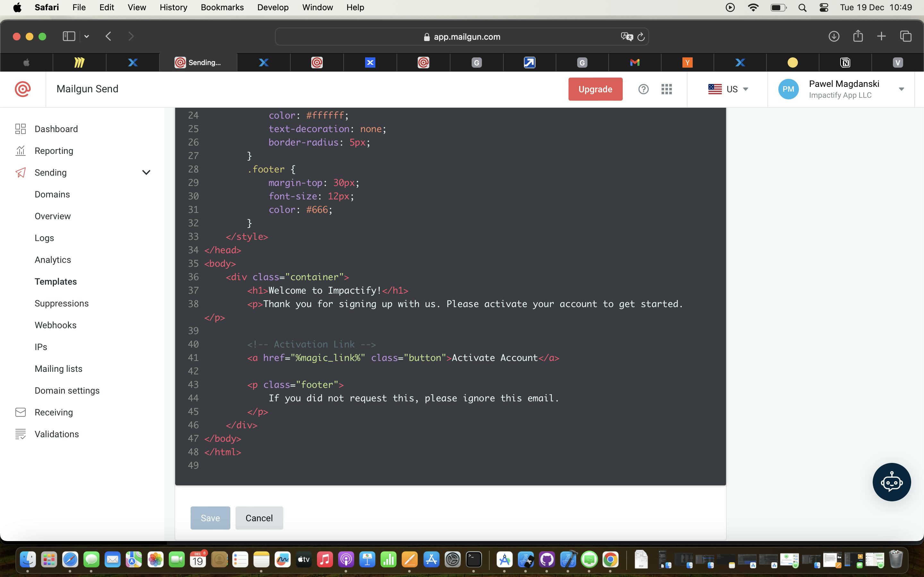Open Safari downloads icon
The width and height of the screenshot is (924, 577).
coord(834,36)
